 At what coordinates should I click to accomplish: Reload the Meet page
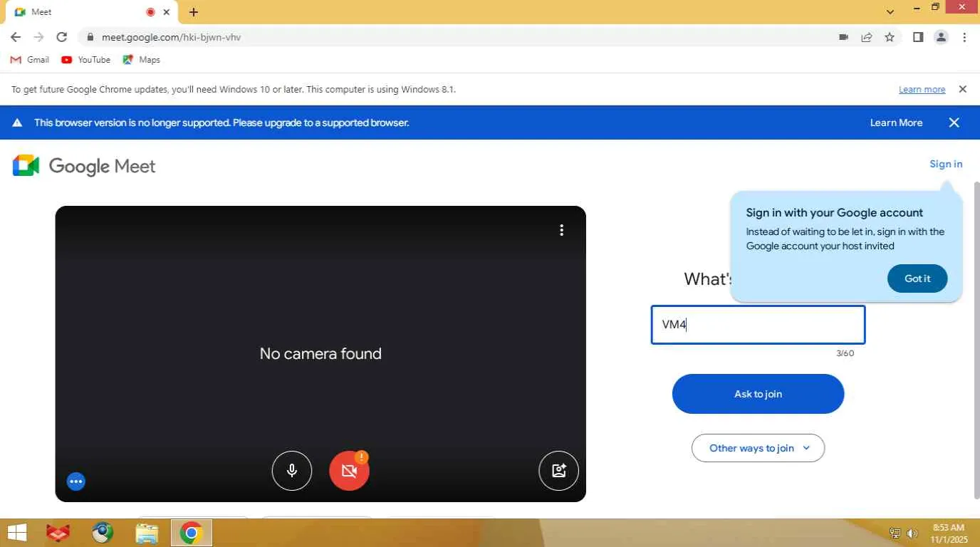click(62, 37)
